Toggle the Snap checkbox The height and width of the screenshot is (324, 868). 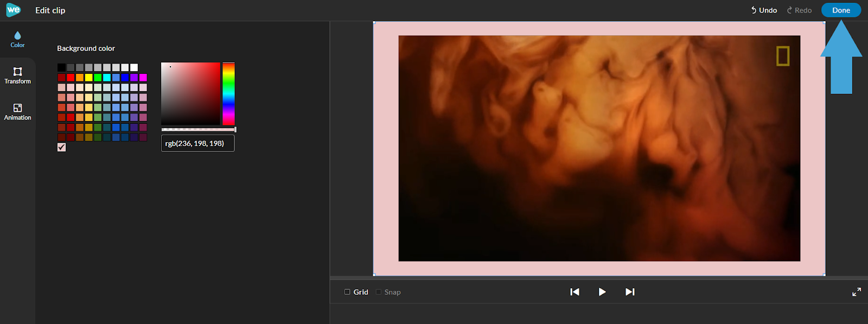(x=379, y=292)
